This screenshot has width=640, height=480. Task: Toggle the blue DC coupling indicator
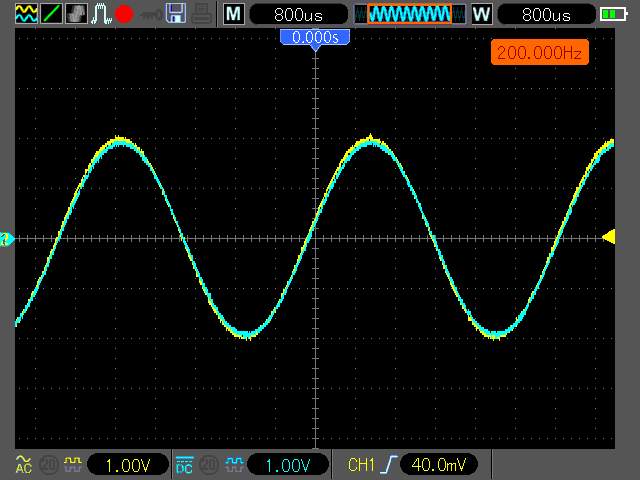coord(184,465)
